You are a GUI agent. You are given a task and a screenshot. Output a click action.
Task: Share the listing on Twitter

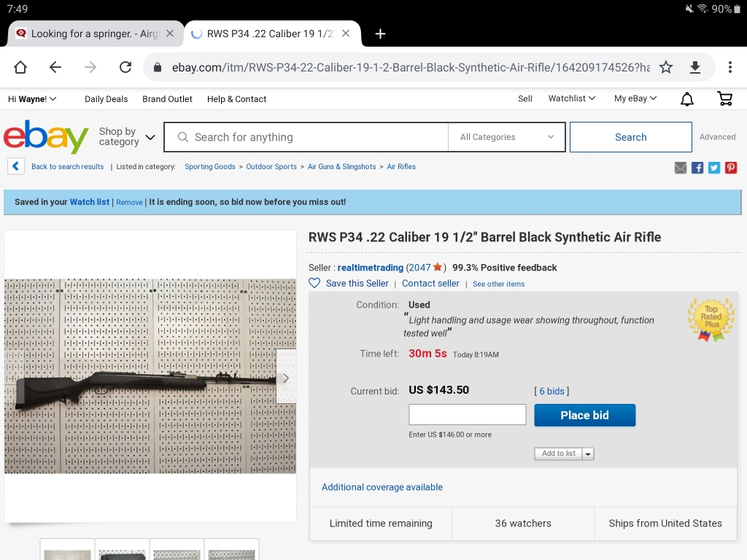coord(714,168)
